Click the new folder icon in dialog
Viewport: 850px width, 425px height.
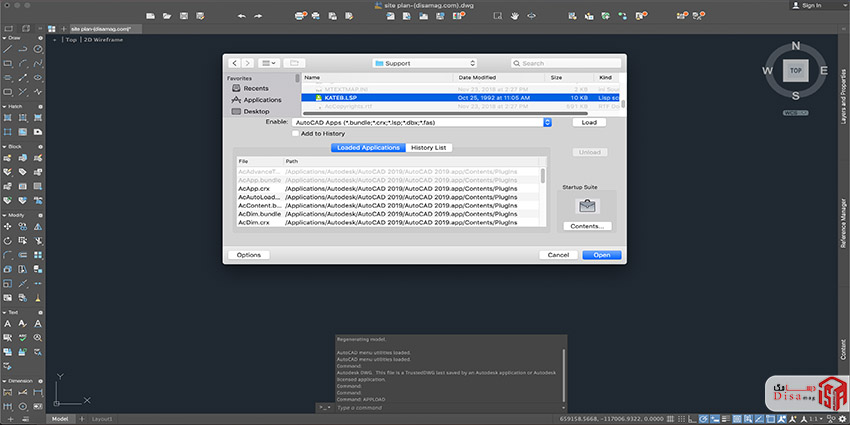point(295,63)
